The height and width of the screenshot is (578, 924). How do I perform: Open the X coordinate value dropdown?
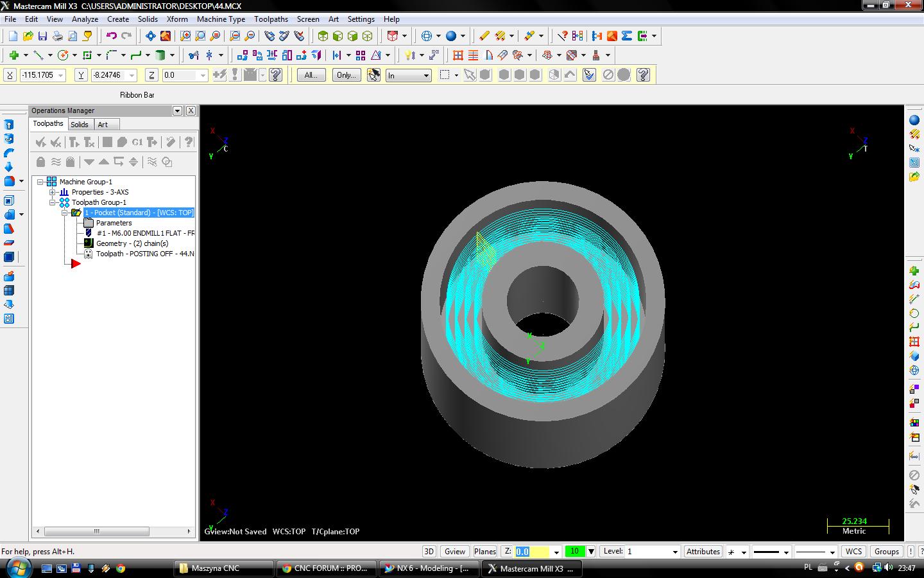pyautogui.click(x=61, y=76)
